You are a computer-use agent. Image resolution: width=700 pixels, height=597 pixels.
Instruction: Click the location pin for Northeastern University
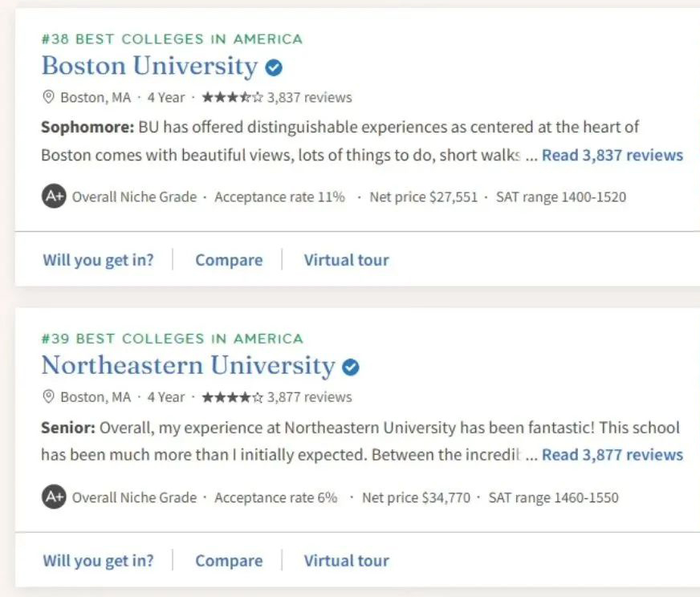point(48,396)
